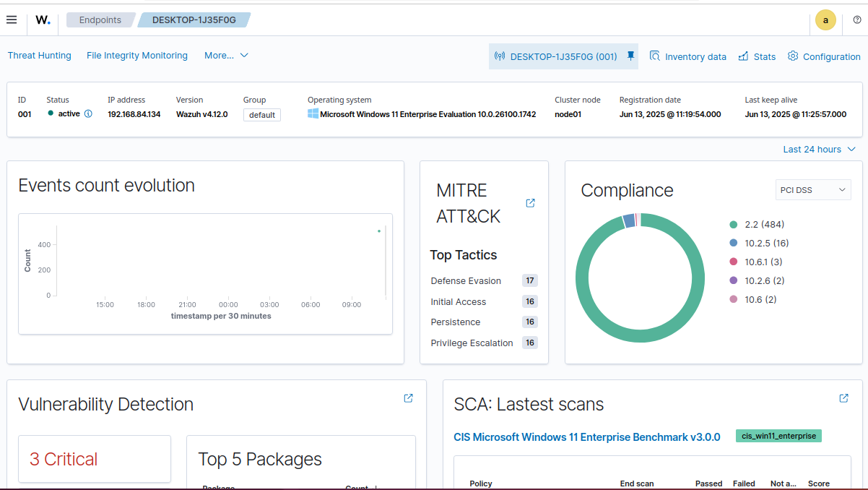Click the Score column header
The width and height of the screenshot is (868, 490).
[x=819, y=483]
